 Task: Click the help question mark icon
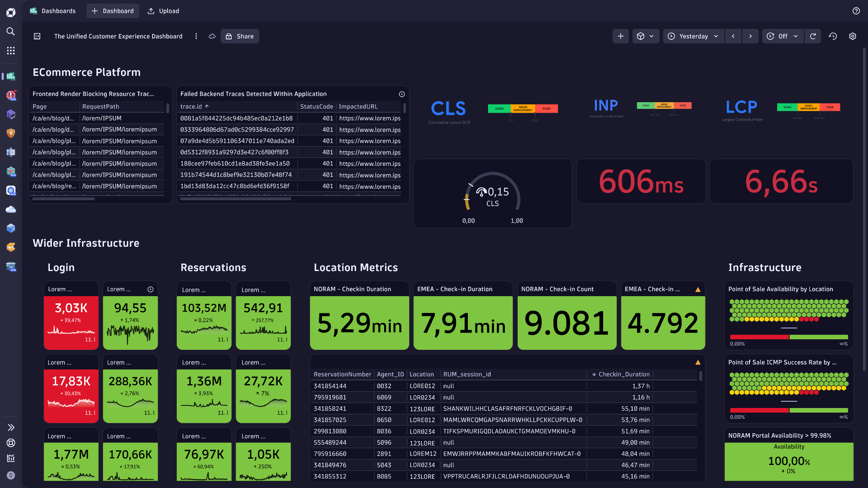[856, 11]
